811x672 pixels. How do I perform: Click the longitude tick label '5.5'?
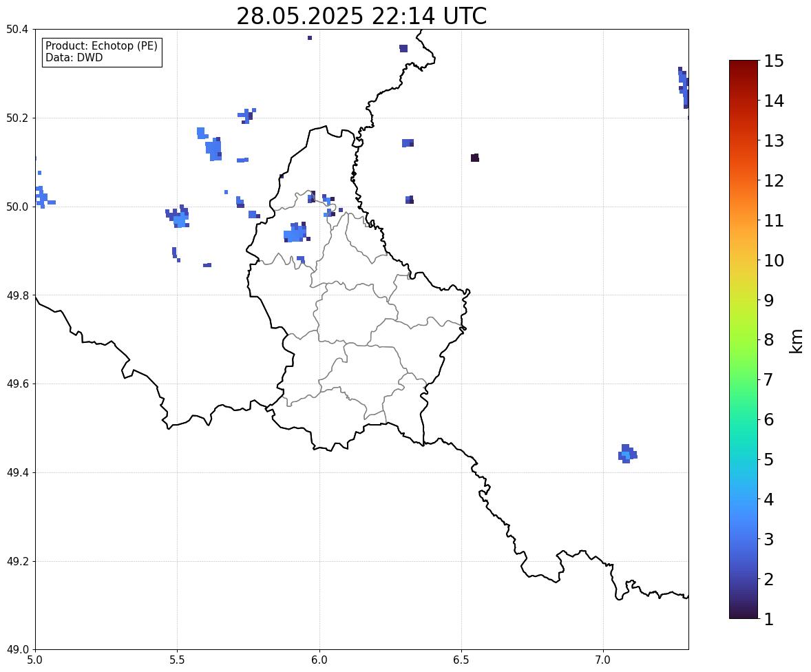pyautogui.click(x=178, y=660)
